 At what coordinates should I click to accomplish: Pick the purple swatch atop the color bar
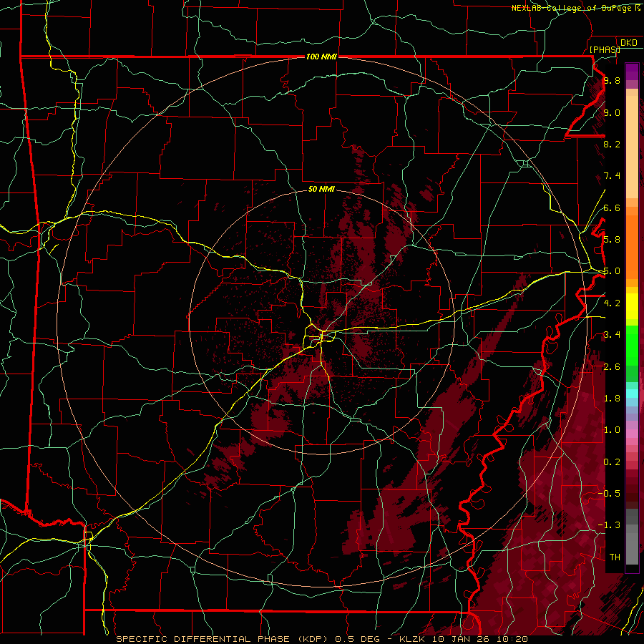tap(632, 72)
